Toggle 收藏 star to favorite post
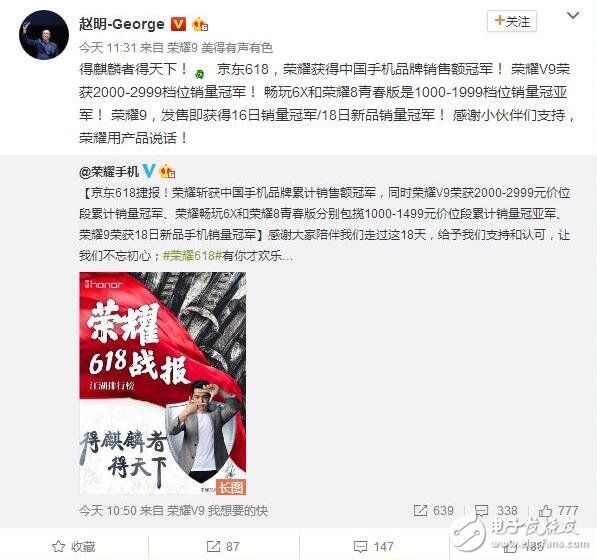This screenshot has height=560, width=597. pyautogui.click(x=73, y=547)
